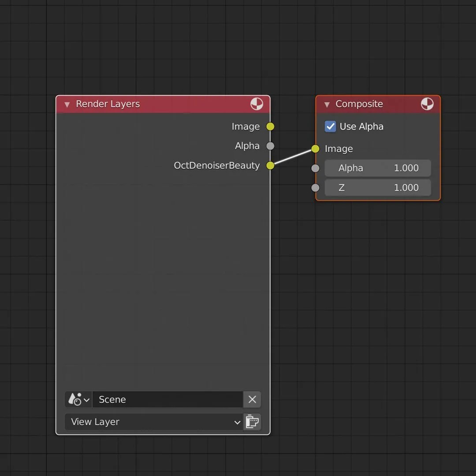Click the OctDenoiserBeauty output socket
The height and width of the screenshot is (476, 476).
point(270,166)
